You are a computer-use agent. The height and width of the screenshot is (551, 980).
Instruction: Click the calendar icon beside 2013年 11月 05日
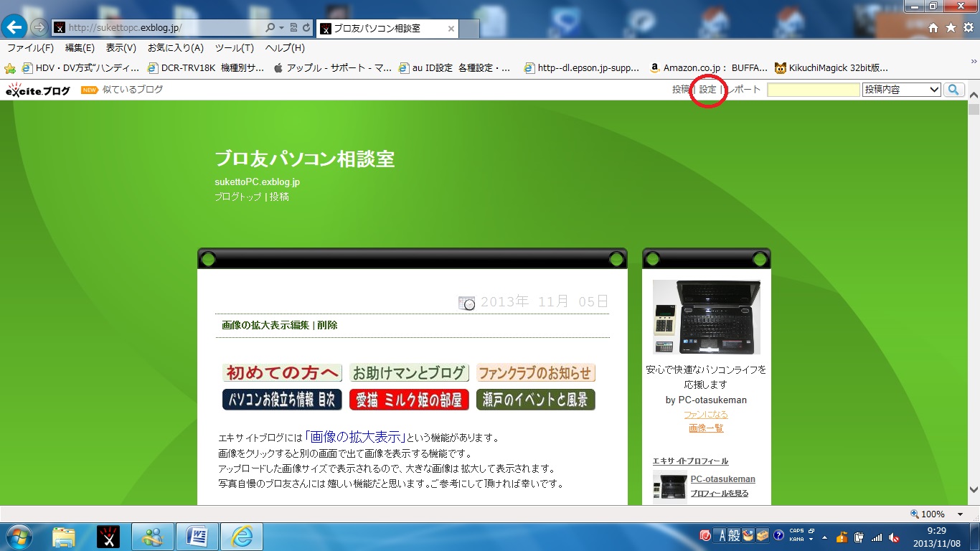[466, 303]
